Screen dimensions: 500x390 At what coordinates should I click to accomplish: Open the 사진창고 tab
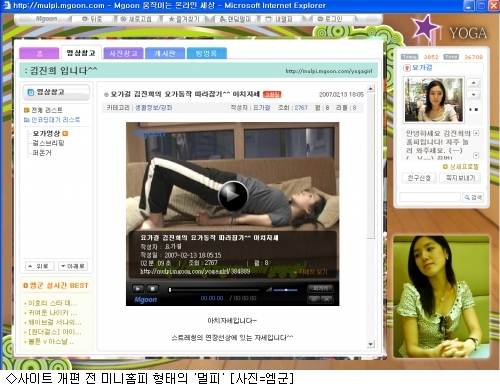[x=123, y=54]
